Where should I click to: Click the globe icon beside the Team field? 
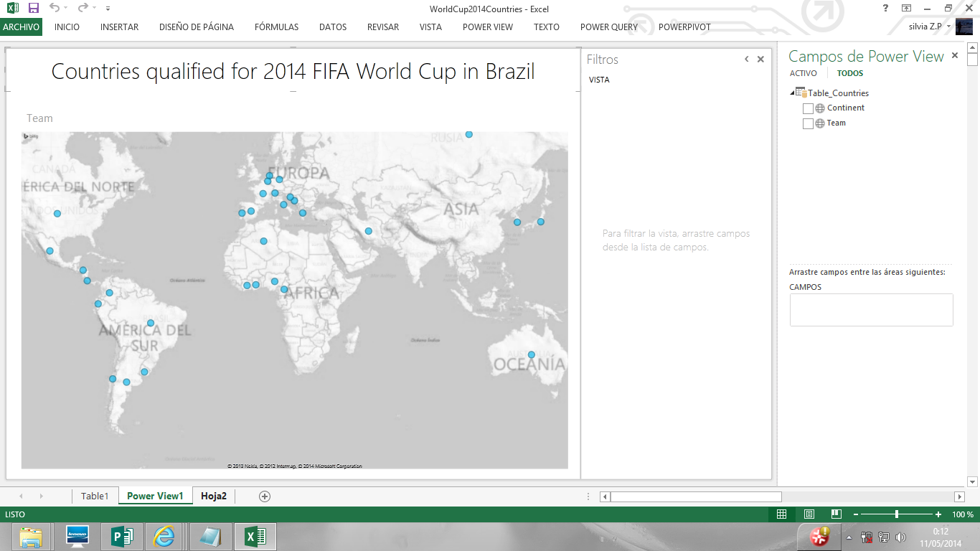tap(820, 123)
